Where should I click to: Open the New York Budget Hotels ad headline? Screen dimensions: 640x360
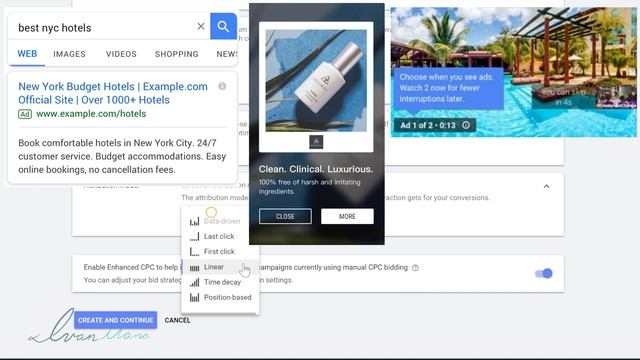113,93
